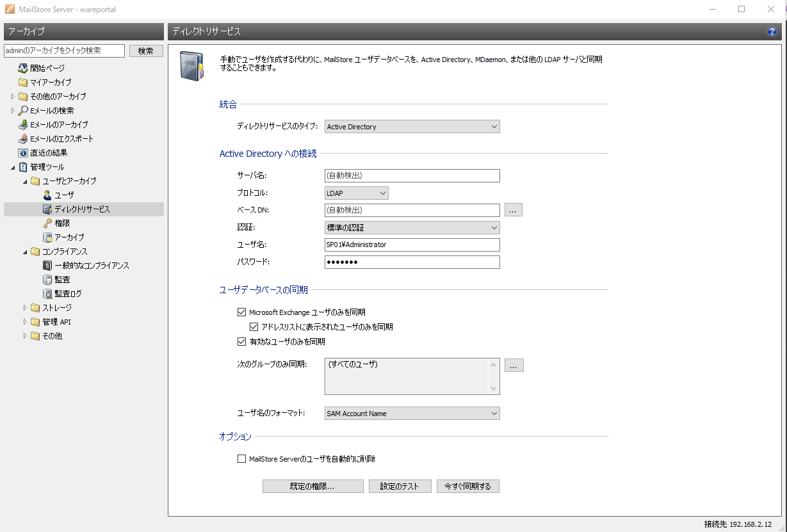787x532 pixels.
Task: Toggle 有効なユーザのみを同期 checkbox
Action: (241, 342)
